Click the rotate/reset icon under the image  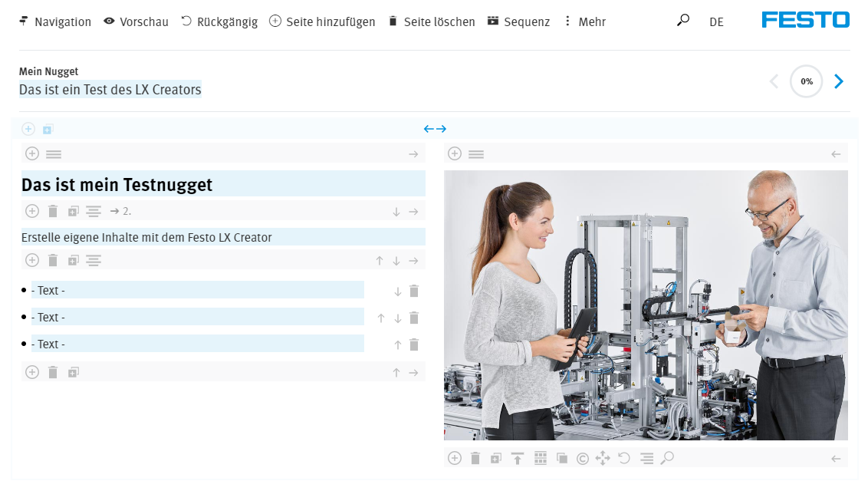pos(623,457)
